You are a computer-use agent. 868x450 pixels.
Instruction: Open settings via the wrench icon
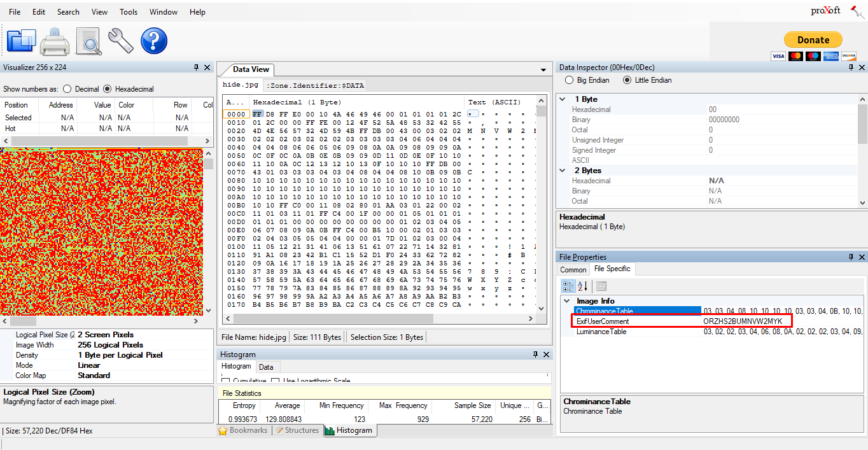click(120, 41)
